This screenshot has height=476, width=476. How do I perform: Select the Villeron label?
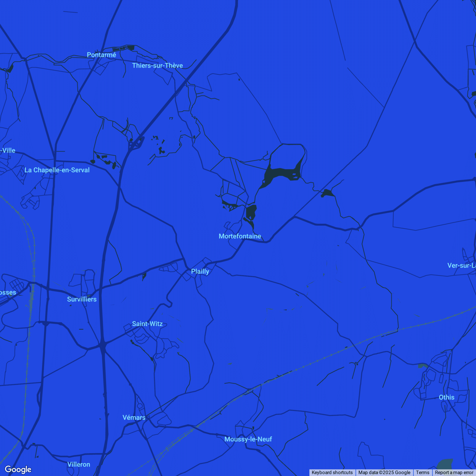(x=79, y=464)
